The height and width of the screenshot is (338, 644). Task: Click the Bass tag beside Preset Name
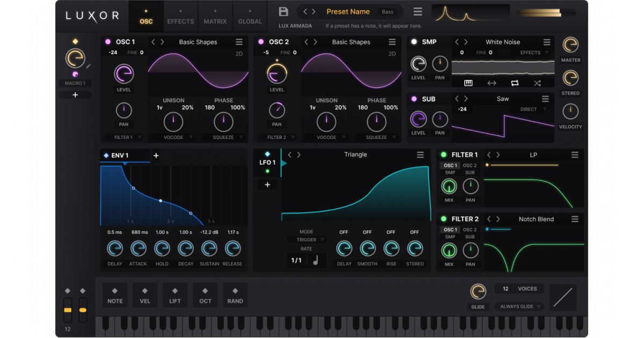pyautogui.click(x=388, y=11)
